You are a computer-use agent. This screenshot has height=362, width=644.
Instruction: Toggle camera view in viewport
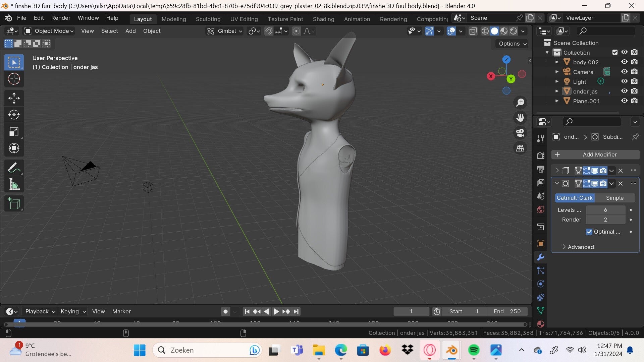coord(520,133)
